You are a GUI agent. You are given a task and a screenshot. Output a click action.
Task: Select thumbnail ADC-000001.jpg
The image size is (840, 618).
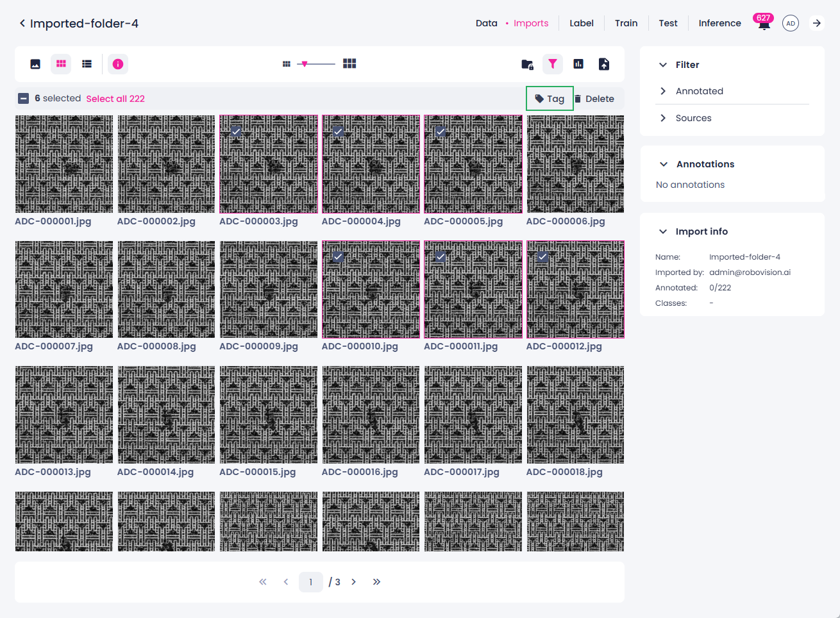point(64,164)
